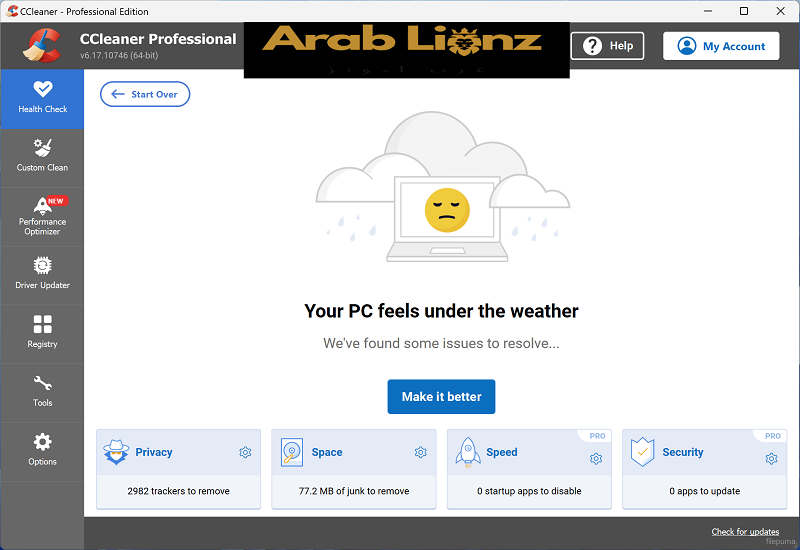
Task: Click 'We've found some issues to resolve...' text
Action: point(441,343)
